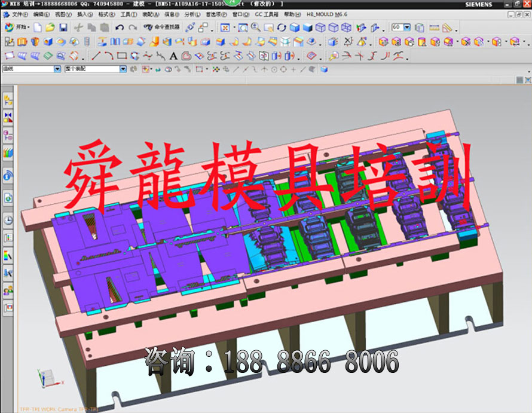
Task: Open the Sketch creation tool icon
Action: point(10,42)
